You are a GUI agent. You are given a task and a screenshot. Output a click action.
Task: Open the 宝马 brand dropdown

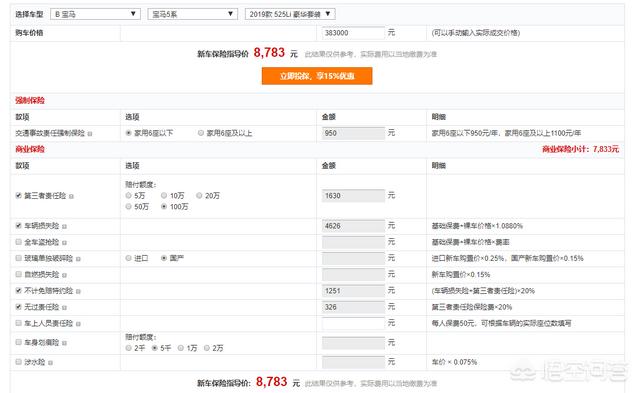95,14
